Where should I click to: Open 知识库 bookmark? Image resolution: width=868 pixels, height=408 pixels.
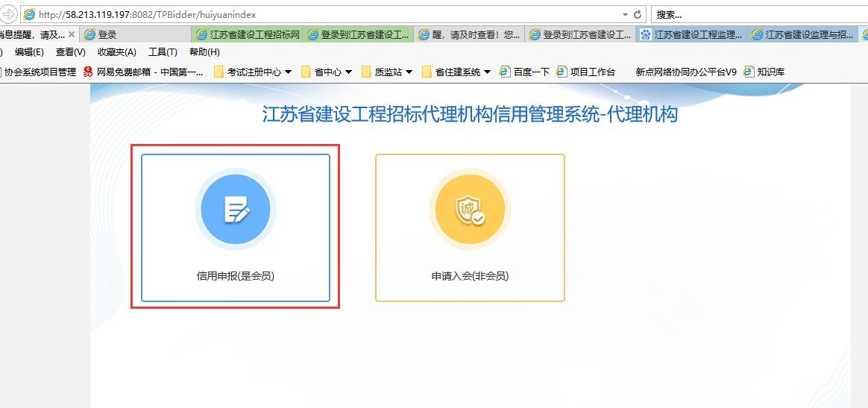[x=764, y=72]
